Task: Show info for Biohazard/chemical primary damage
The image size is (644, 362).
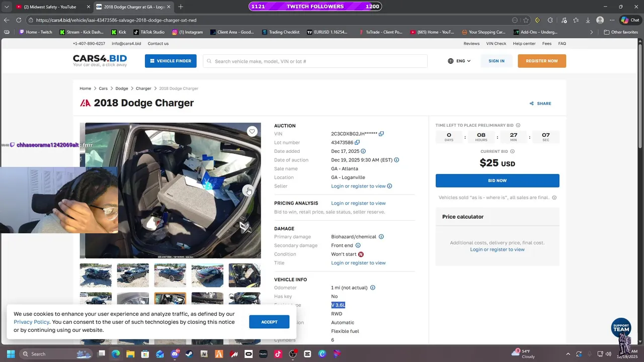Action: pos(381,237)
